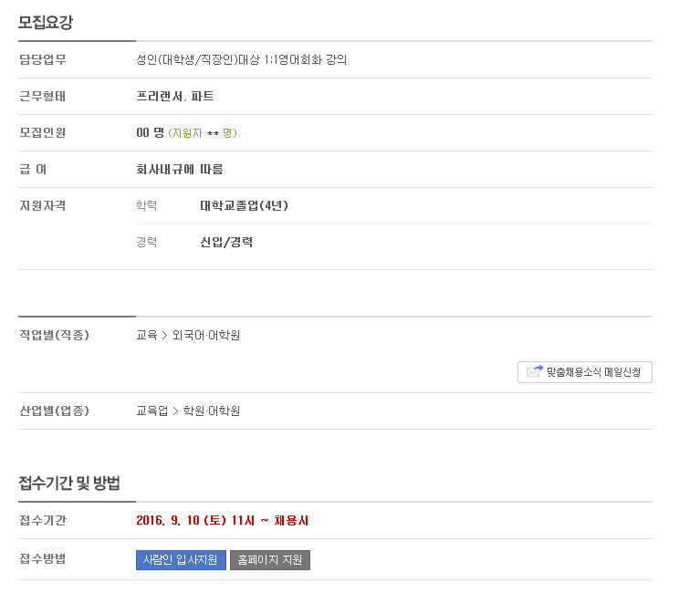Click the 사람인 입사지원 button
Viewport: 700px width, 593px height.
click(x=181, y=559)
